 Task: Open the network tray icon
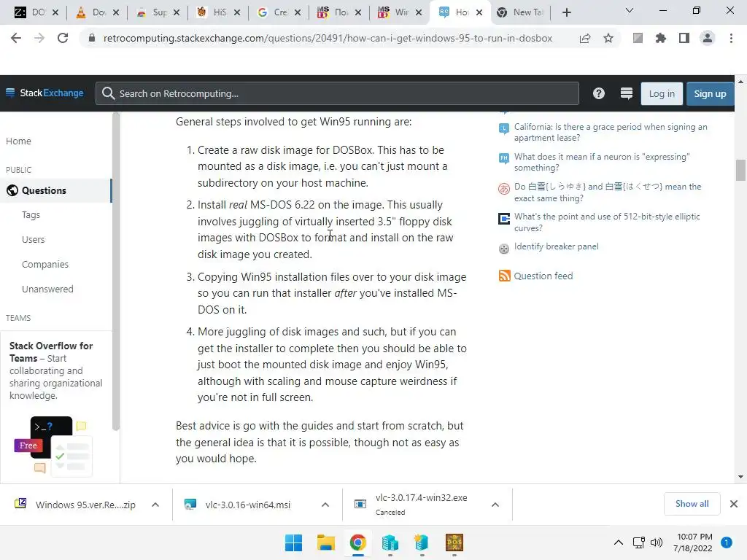(x=639, y=542)
